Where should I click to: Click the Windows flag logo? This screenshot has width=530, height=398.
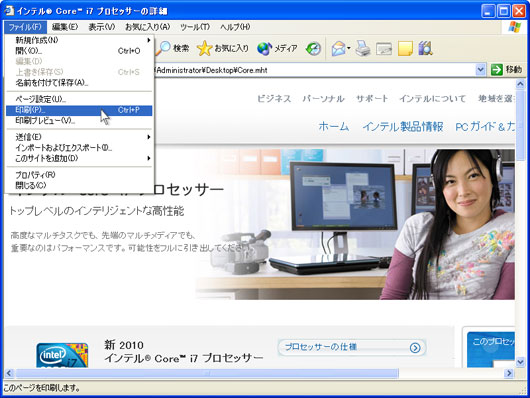[x=514, y=27]
